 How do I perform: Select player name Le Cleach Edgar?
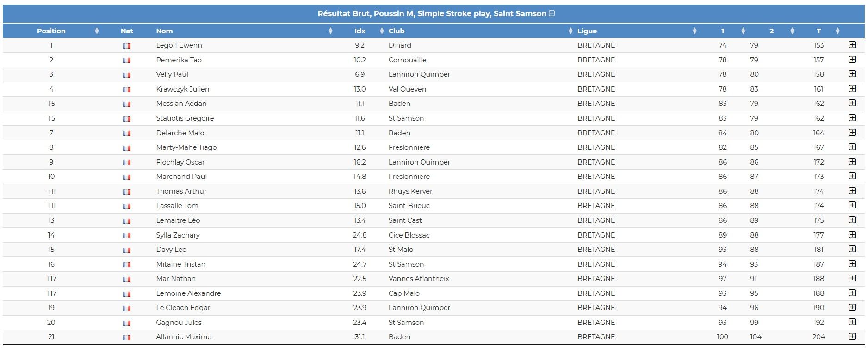(183, 308)
